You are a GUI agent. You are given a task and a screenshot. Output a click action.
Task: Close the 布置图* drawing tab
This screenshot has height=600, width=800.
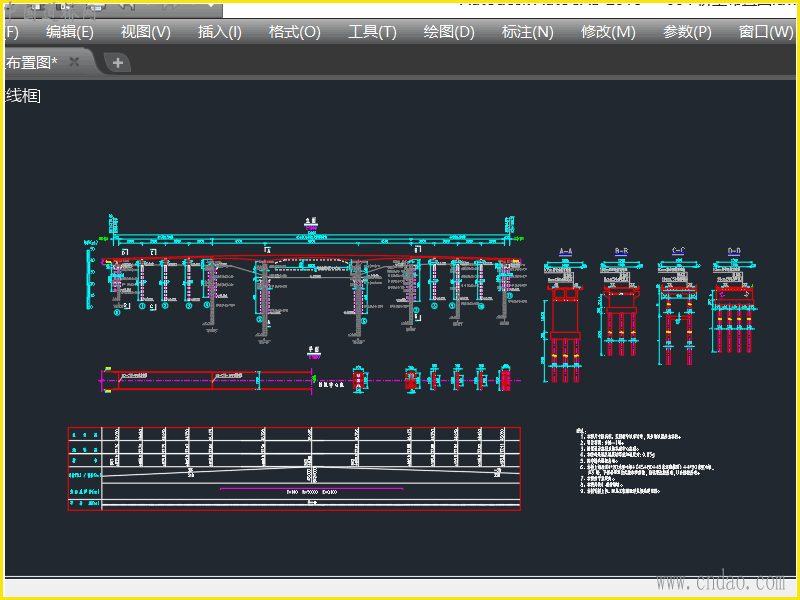click(x=74, y=63)
